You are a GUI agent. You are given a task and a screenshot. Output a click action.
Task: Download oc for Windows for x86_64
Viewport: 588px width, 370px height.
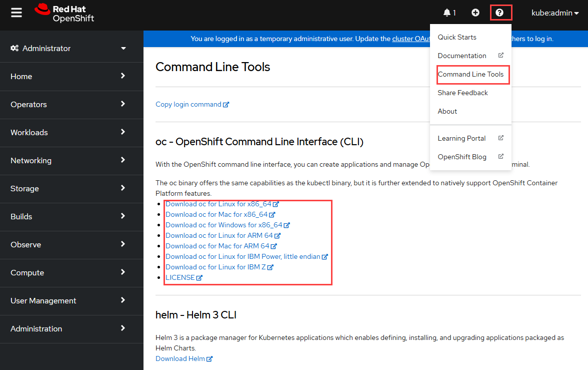tap(224, 225)
